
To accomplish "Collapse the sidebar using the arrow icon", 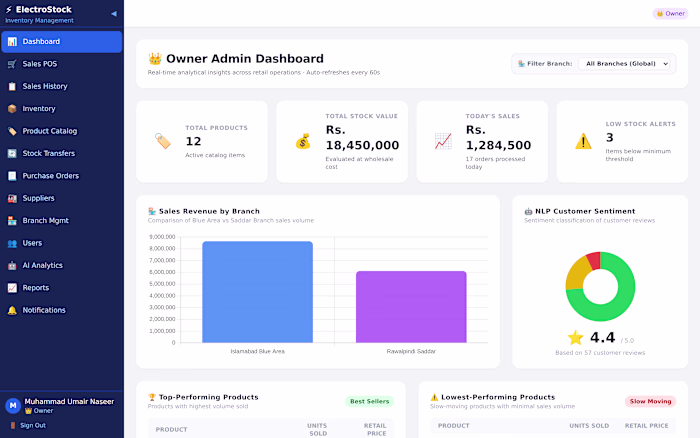I will click(x=114, y=14).
